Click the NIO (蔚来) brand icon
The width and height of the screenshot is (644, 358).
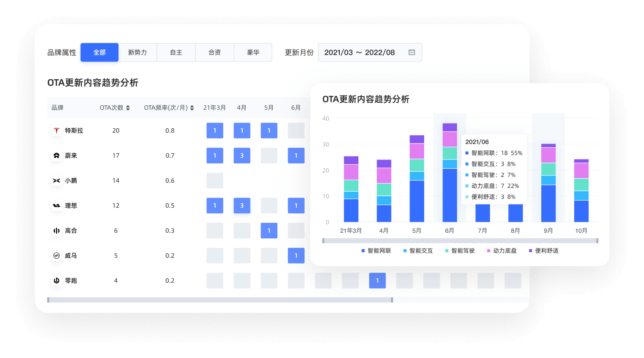[57, 156]
